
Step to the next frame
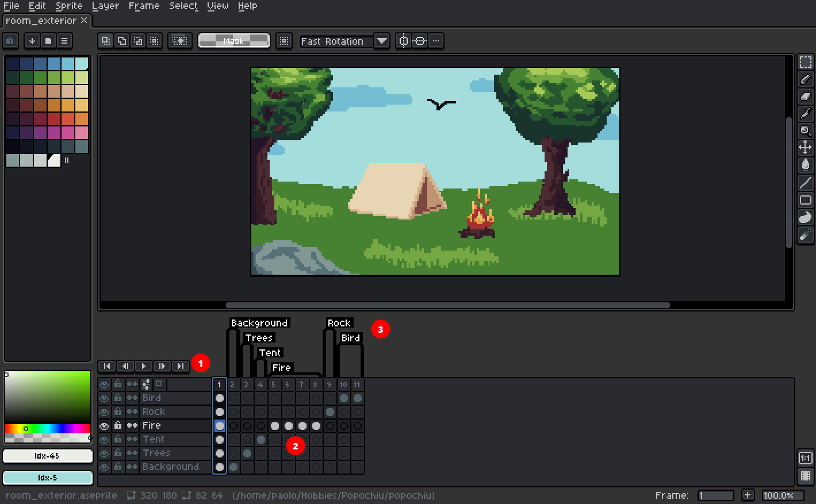pyautogui.click(x=162, y=366)
